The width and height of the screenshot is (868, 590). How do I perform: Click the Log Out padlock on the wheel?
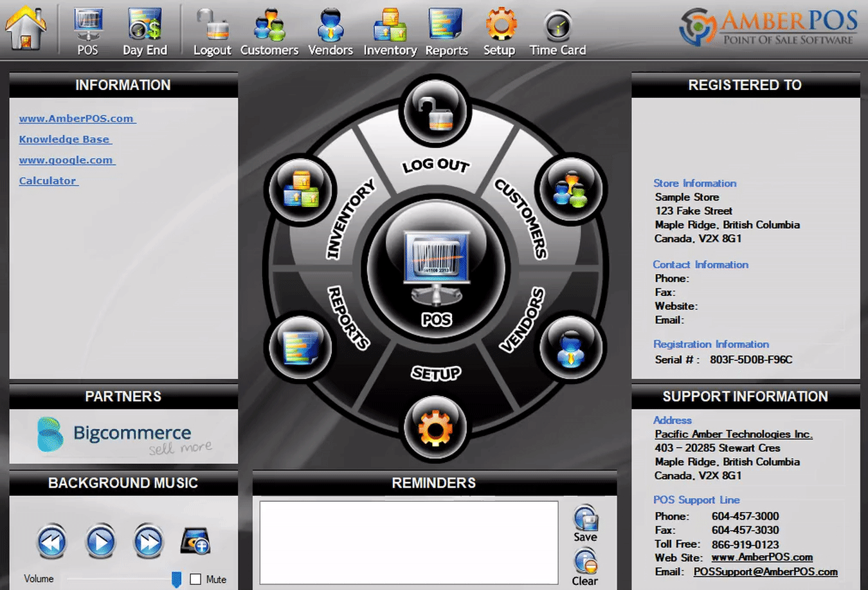tap(435, 111)
